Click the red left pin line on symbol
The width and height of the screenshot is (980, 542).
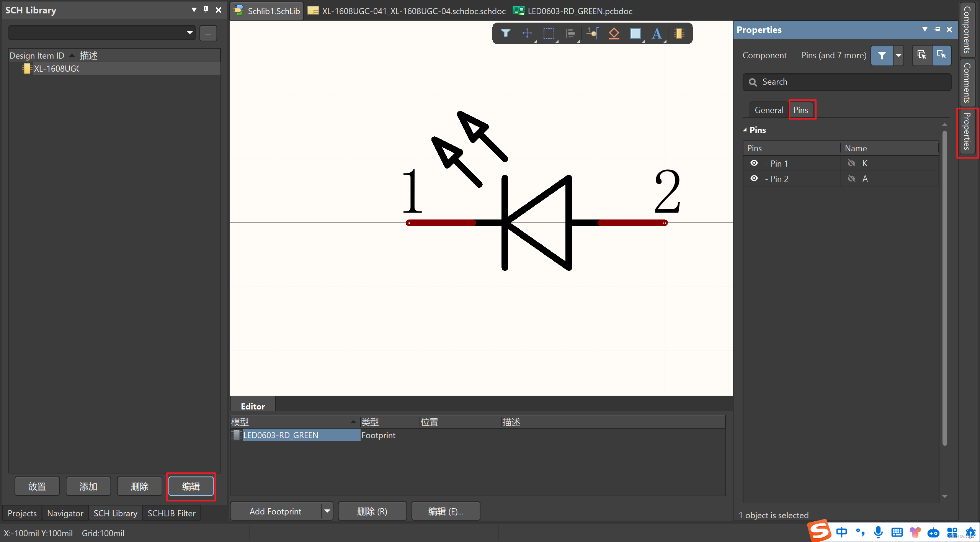(x=441, y=223)
